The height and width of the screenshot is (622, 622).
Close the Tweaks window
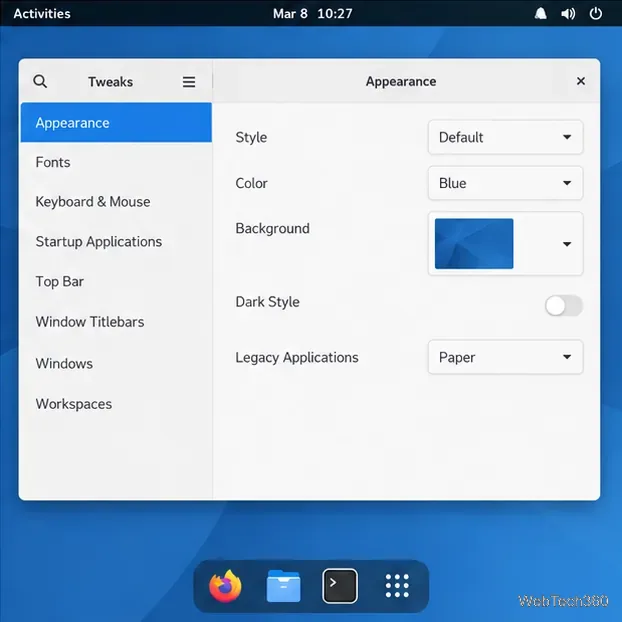click(x=581, y=81)
